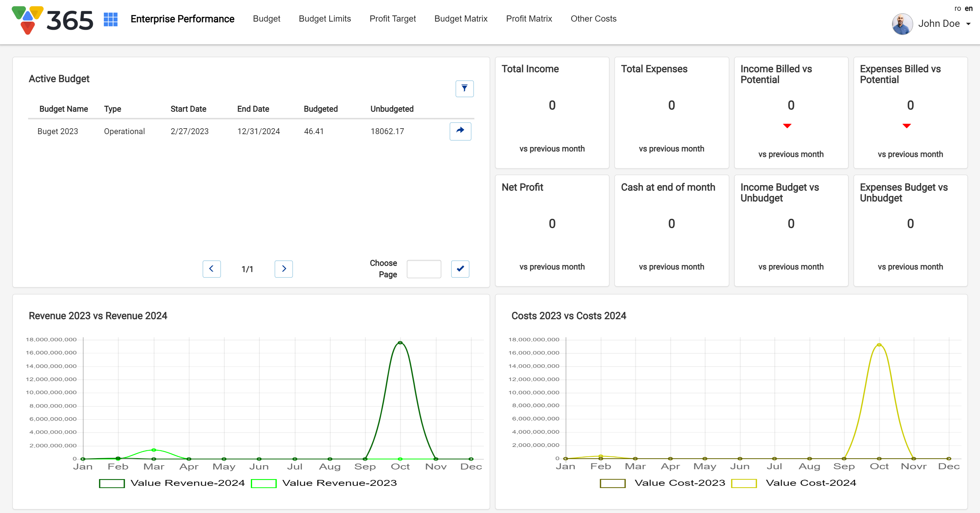Screen dimensions: 980x513
Task: Open Buget 2023 with the arrow icon
Action: pyautogui.click(x=460, y=131)
